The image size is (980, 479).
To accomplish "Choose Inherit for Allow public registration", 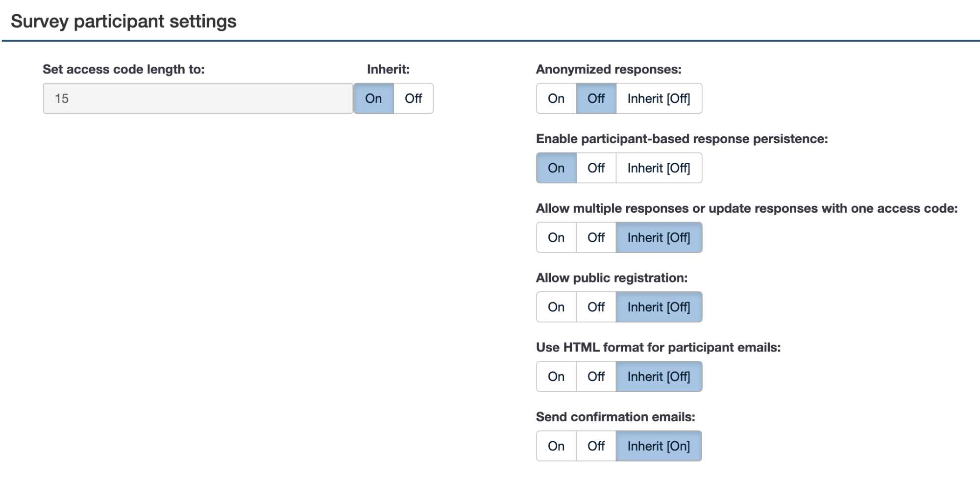I will click(x=659, y=307).
